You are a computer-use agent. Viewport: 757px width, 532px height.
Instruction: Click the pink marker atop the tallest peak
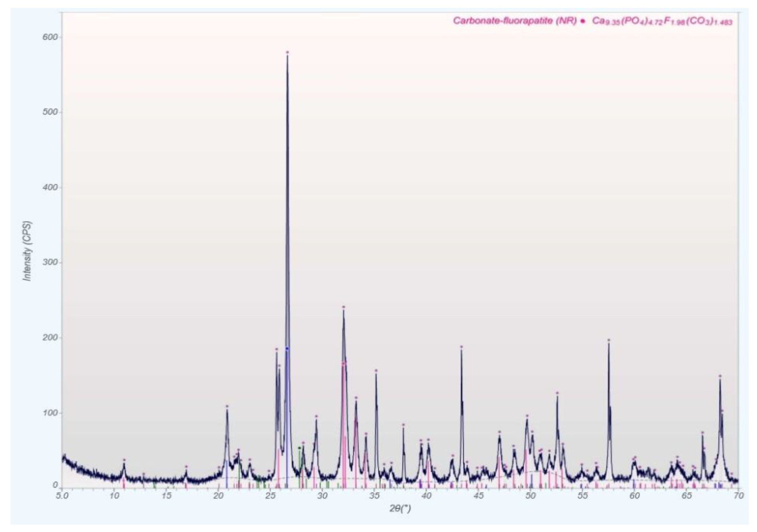click(287, 52)
